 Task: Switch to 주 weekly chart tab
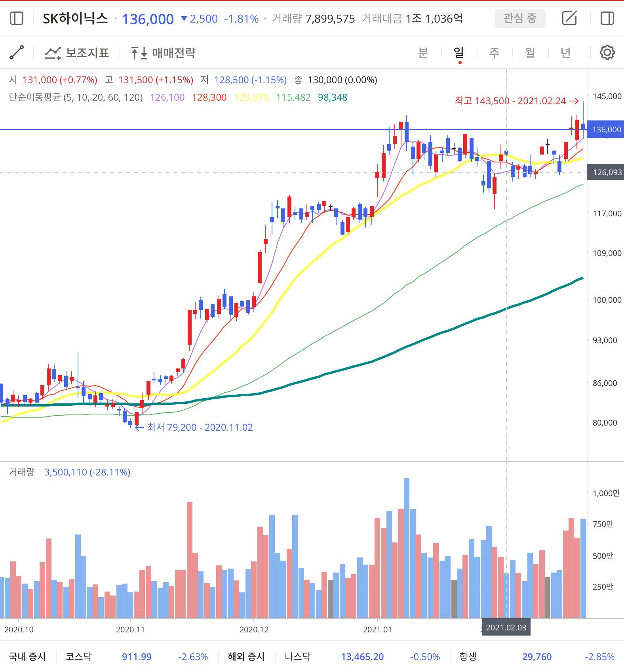(495, 52)
